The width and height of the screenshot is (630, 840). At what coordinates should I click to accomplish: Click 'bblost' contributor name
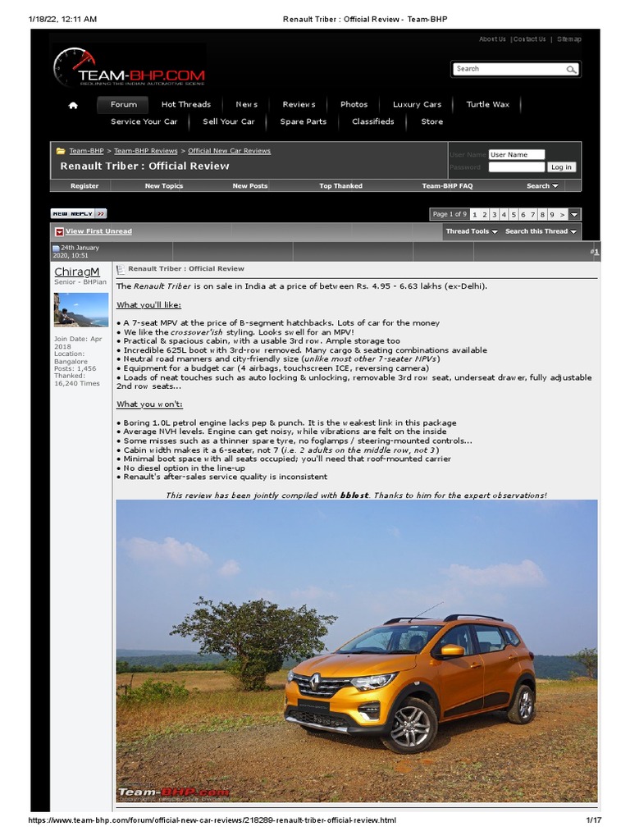pyautogui.click(x=354, y=495)
